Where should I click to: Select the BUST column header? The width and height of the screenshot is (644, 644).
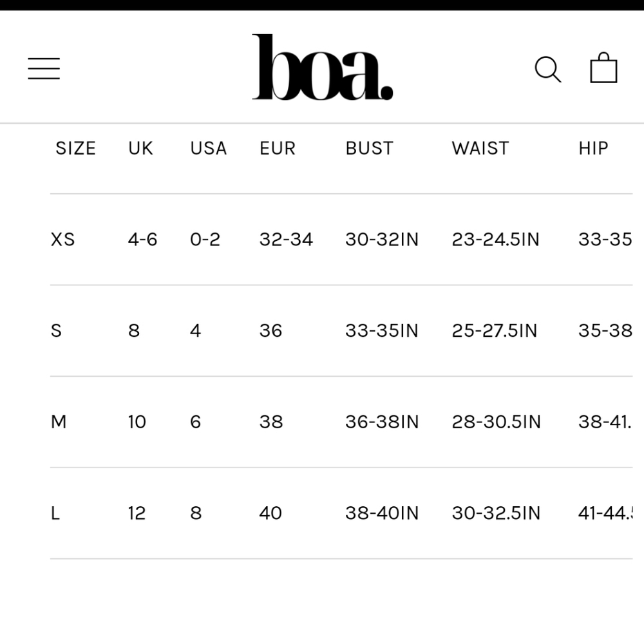(x=369, y=148)
